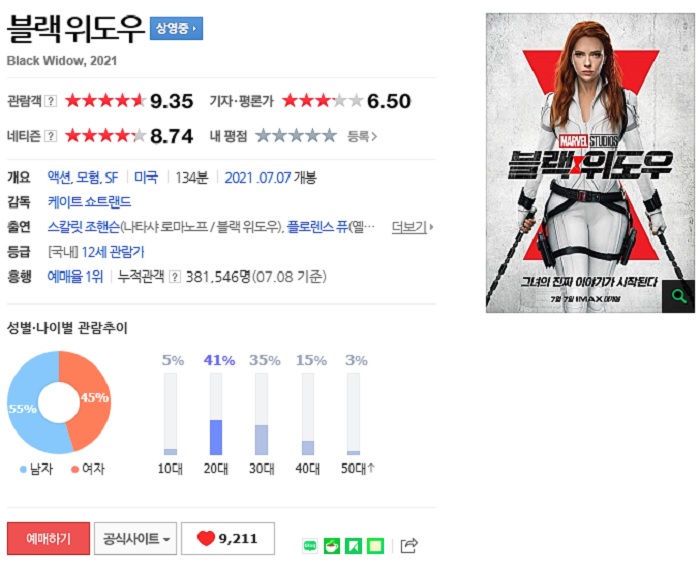This screenshot has width=700, height=576.
Task: Click the 예매하기 booking button
Action: click(48, 538)
